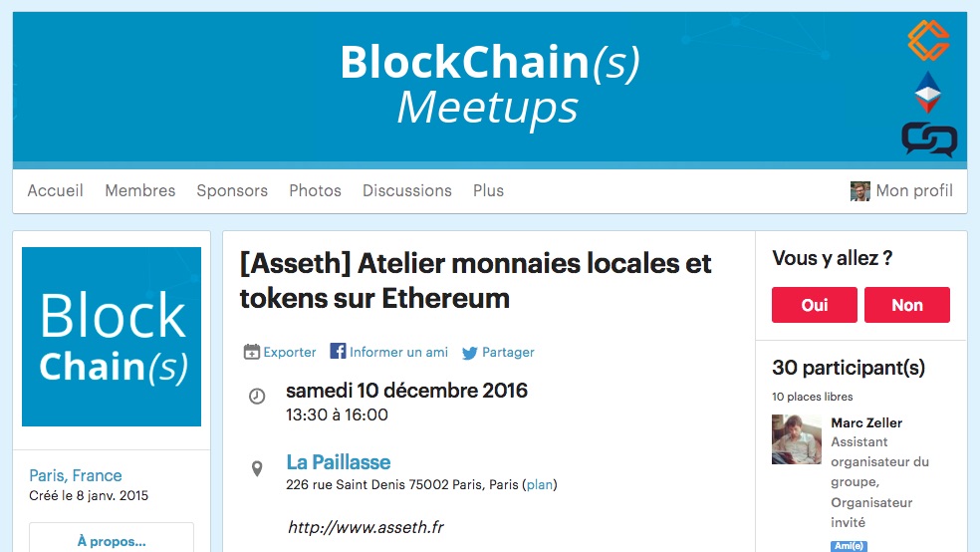The width and height of the screenshot is (980, 552).
Task: Click the clock icon next to the event date
Action: click(257, 396)
